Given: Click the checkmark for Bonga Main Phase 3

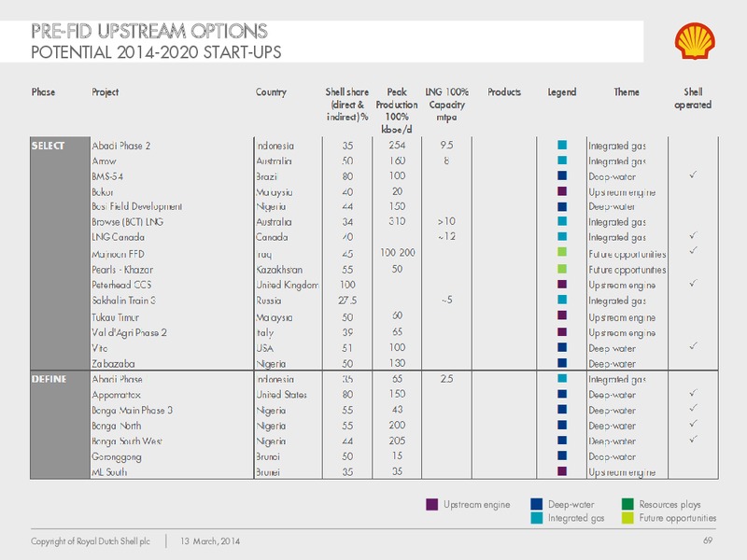Looking at the screenshot, I should coord(693,408).
